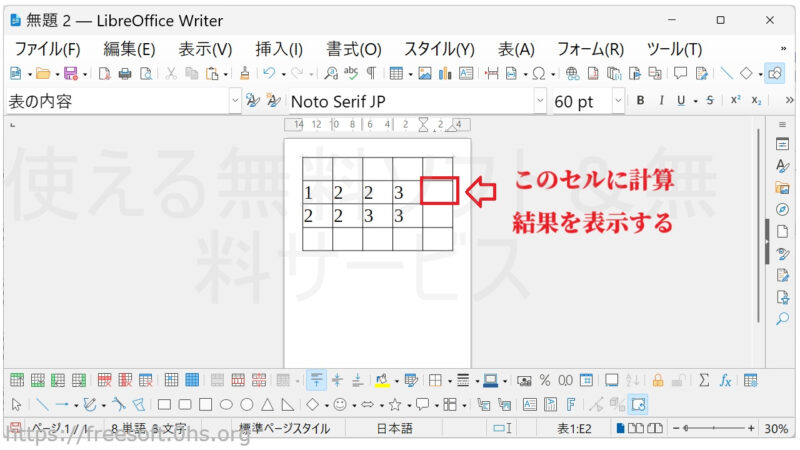This screenshot has width=800, height=450.
Task: Click Export as PDF icon
Action: (104, 73)
